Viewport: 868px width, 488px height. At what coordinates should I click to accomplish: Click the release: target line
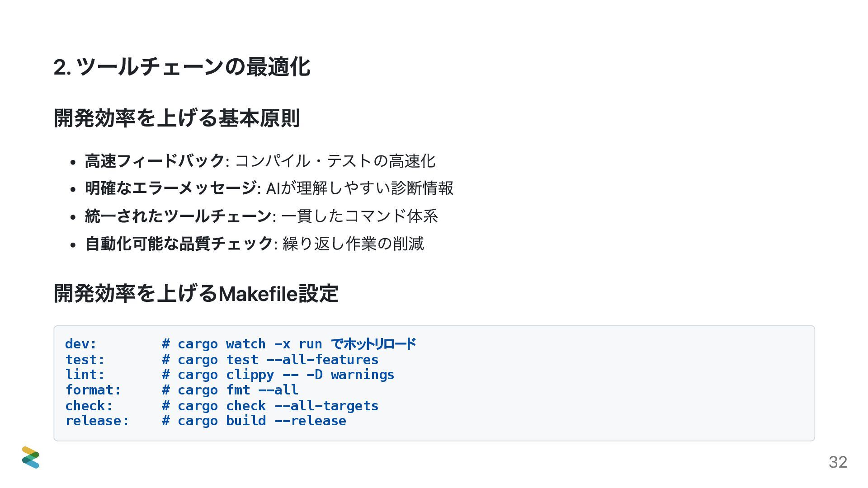tap(206, 421)
